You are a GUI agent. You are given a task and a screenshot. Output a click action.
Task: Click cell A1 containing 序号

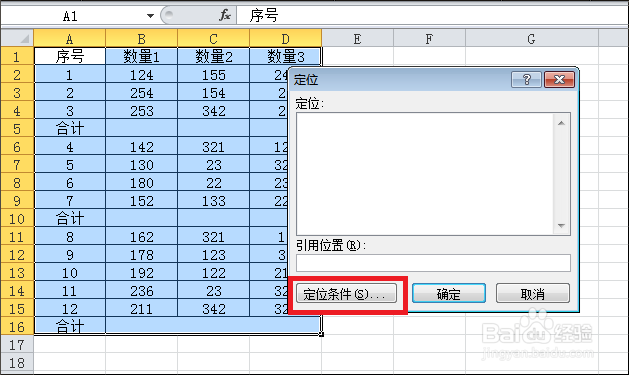point(69,56)
